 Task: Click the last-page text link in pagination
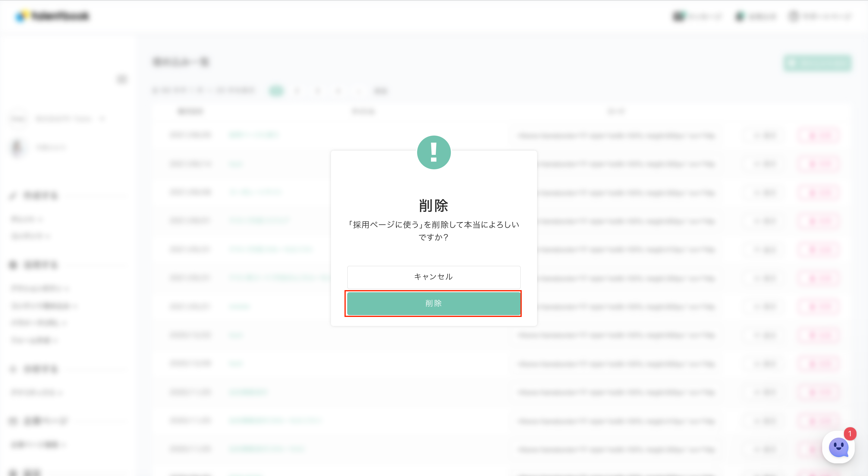click(381, 91)
